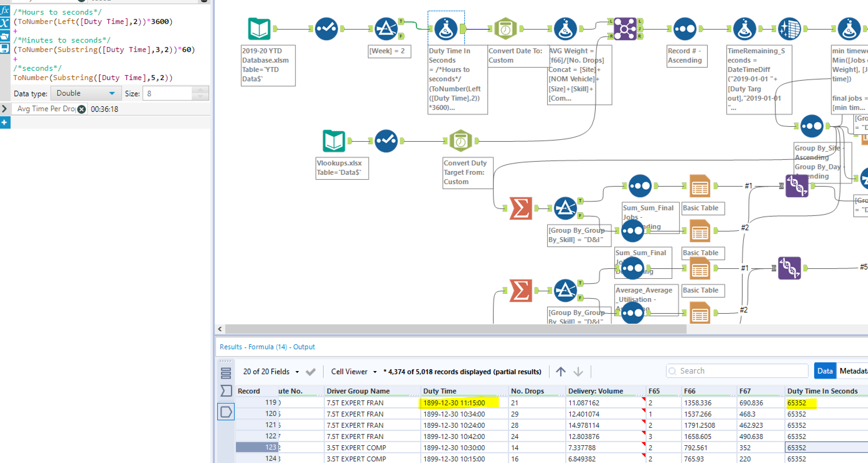This screenshot has width=868, height=463.
Task: Open the functions (fx) list icon
Action: coord(5,11)
